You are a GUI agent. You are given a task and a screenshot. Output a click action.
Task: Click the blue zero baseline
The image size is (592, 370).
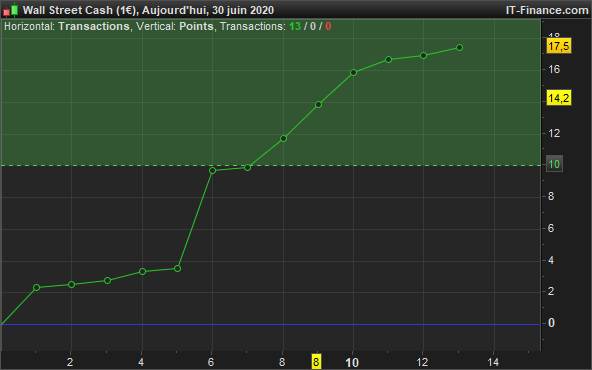click(x=271, y=324)
